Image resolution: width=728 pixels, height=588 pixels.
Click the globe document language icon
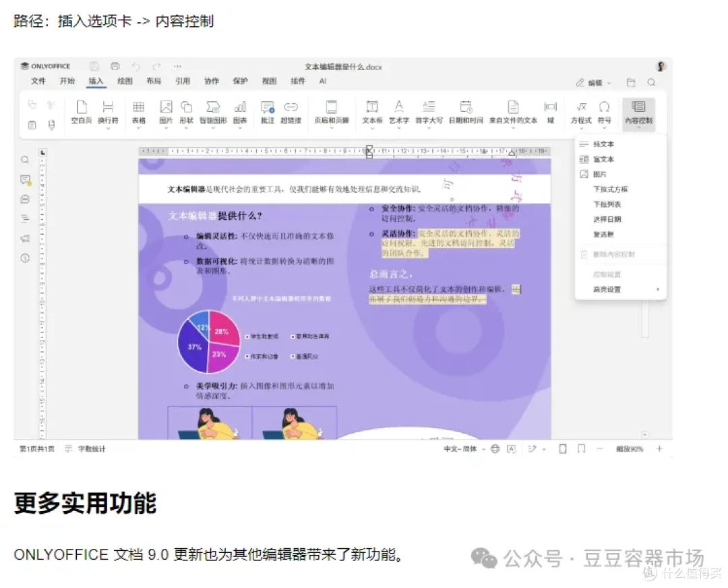point(495,448)
